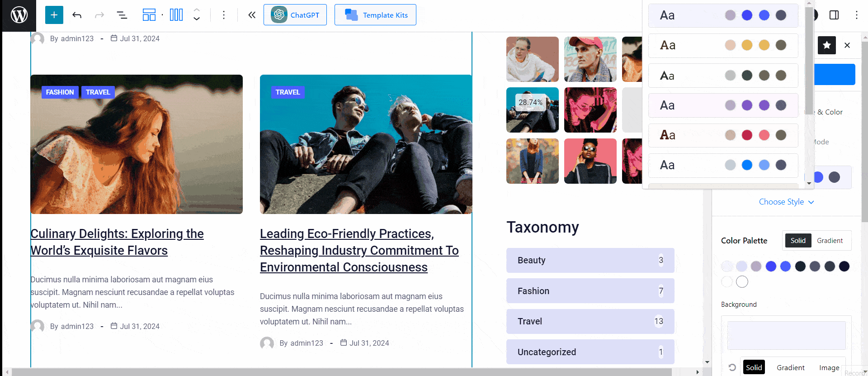Select the Solid Color Palette option

(798, 241)
